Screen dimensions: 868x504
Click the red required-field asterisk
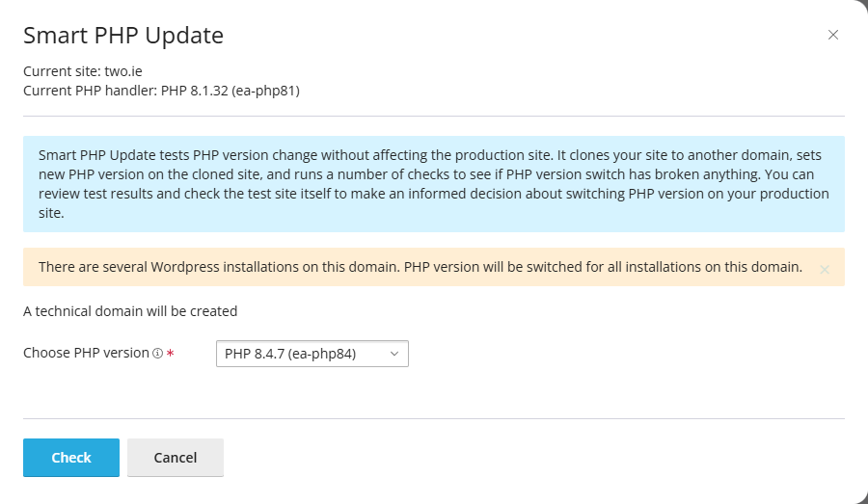[171, 353]
